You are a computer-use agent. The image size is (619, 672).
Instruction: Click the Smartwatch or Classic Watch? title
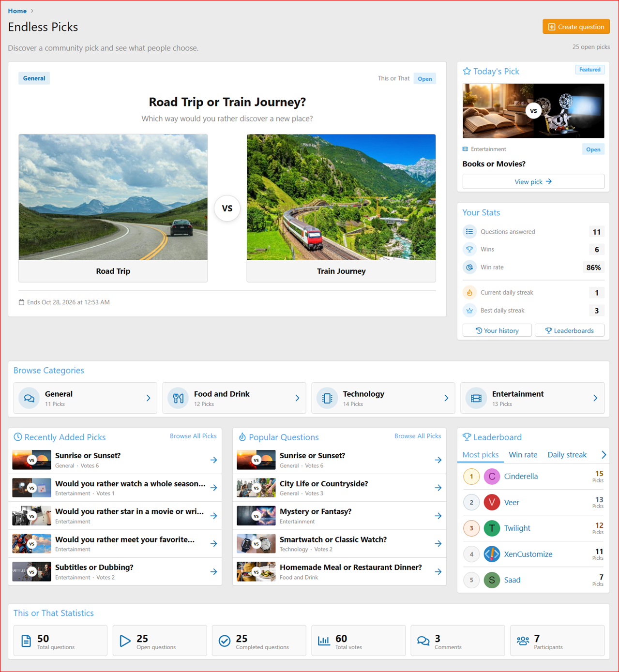tap(333, 539)
